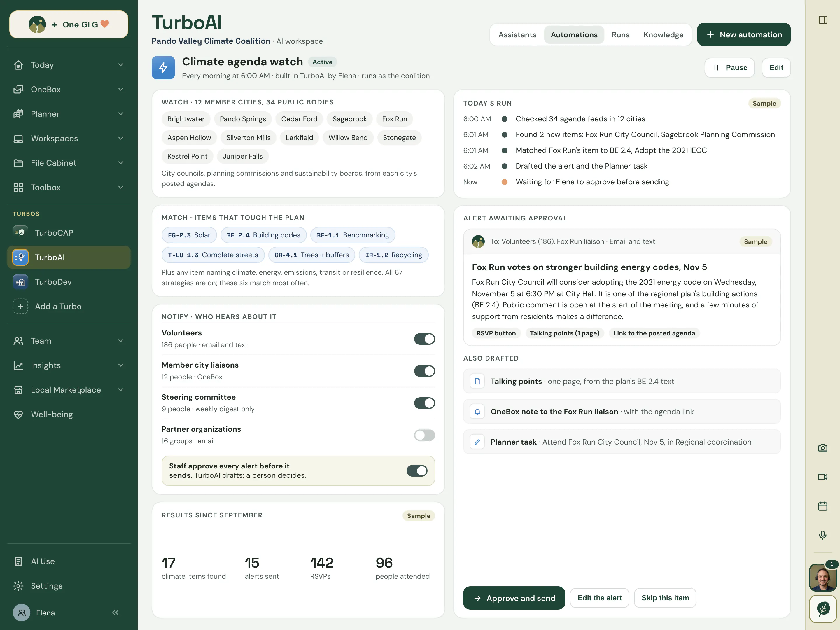Open the Well-being heart item
The height and width of the screenshot is (630, 840).
coord(69,414)
